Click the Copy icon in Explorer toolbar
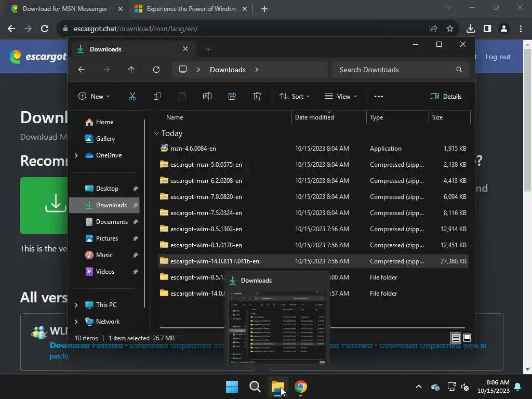 click(x=157, y=96)
